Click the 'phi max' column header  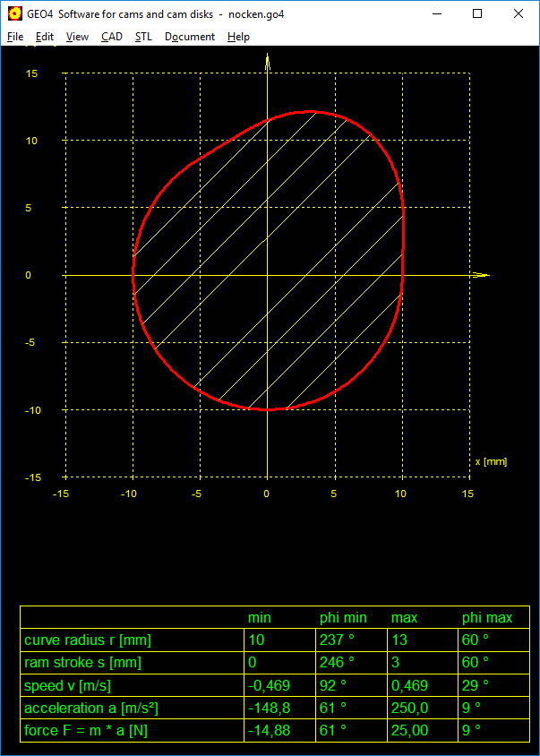pyautogui.click(x=487, y=618)
